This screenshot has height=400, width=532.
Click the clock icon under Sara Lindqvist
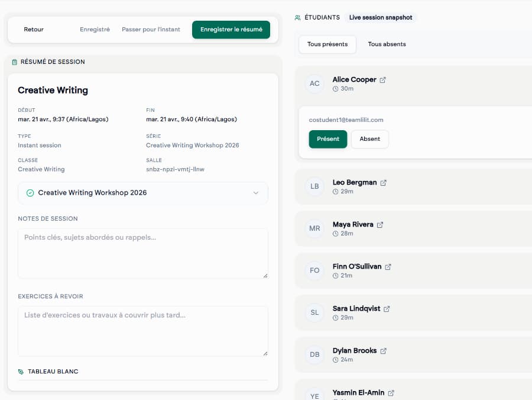(336, 318)
